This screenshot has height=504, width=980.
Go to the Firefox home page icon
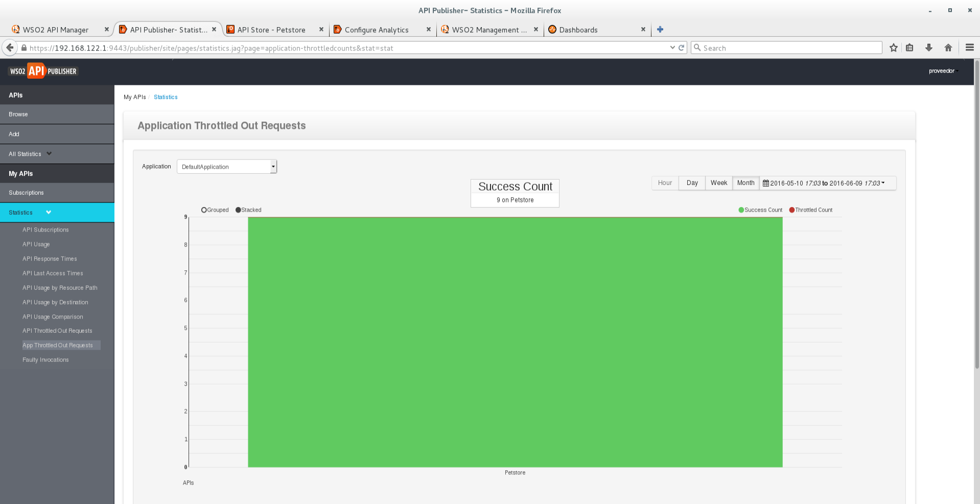pos(948,48)
